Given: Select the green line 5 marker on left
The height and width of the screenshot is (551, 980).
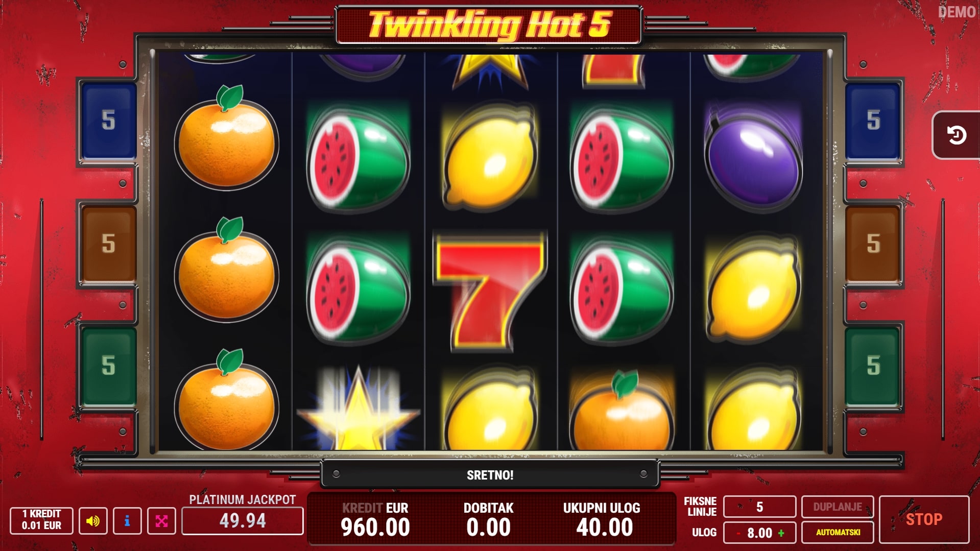Looking at the screenshot, I should [x=108, y=366].
